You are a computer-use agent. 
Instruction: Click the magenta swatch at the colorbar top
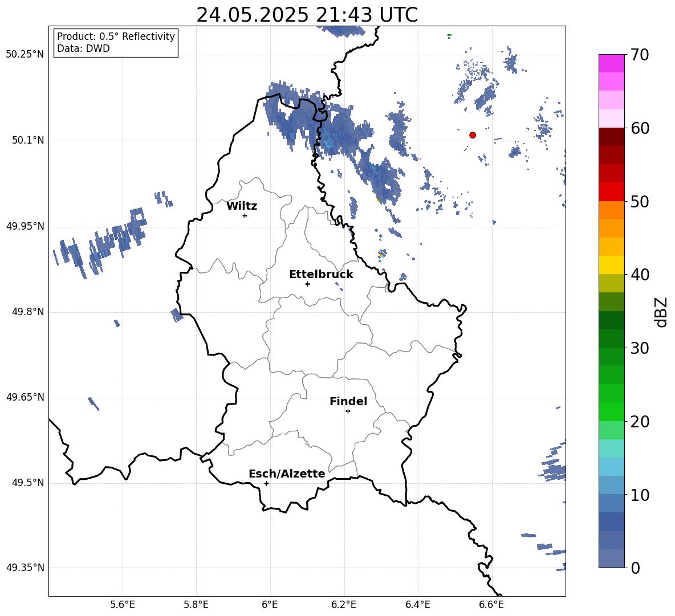(x=612, y=63)
